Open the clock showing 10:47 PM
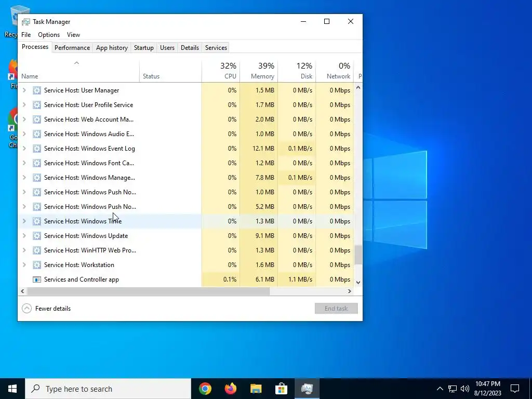This screenshot has height=399, width=532. coord(487,389)
